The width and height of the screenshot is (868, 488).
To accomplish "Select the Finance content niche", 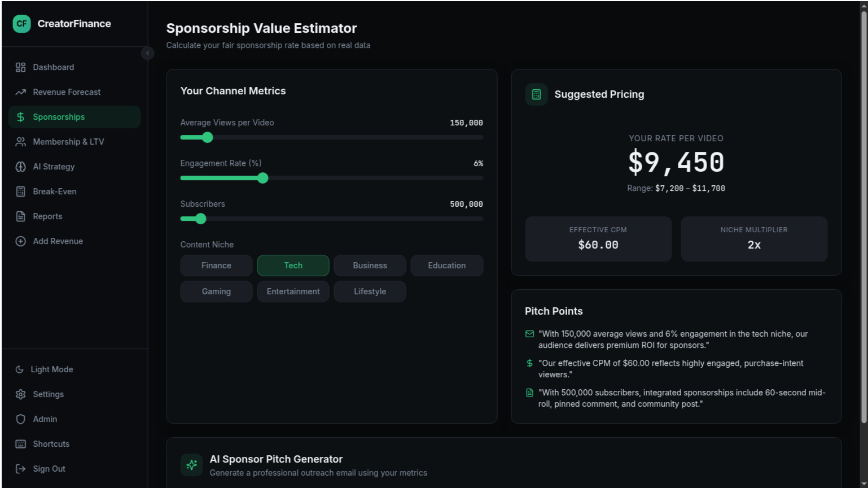I will tap(216, 265).
